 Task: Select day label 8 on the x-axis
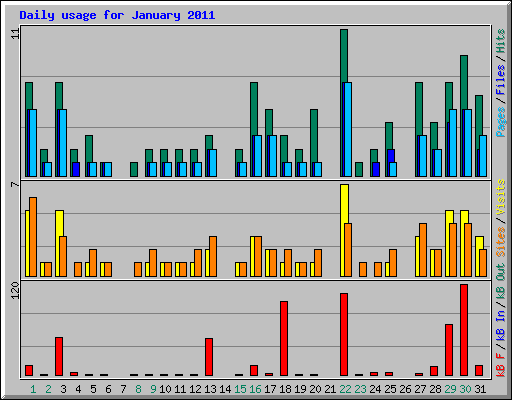click(x=138, y=389)
